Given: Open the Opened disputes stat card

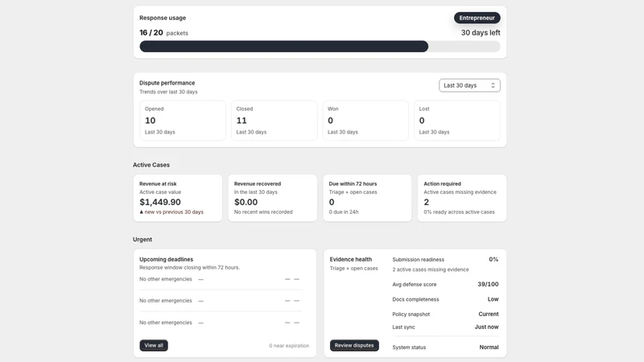Looking at the screenshot, I should (x=183, y=120).
